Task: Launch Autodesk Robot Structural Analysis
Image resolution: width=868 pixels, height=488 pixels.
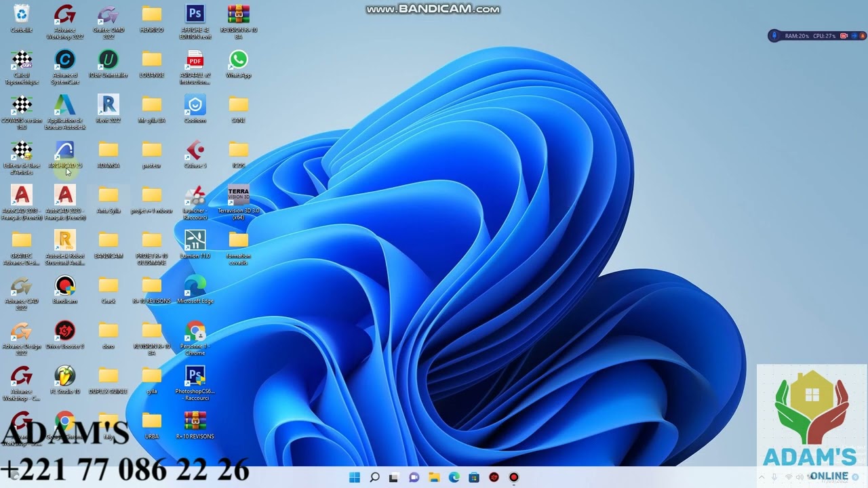Action: click(x=65, y=249)
